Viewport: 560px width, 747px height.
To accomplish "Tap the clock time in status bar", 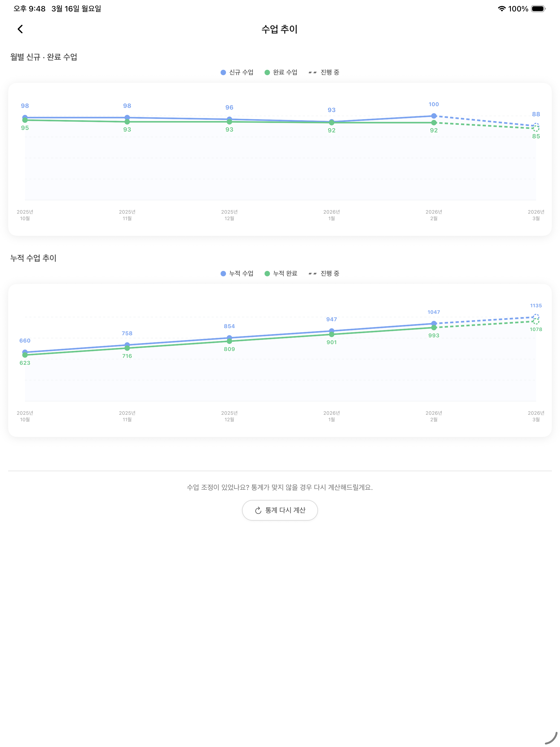I will click(x=29, y=9).
